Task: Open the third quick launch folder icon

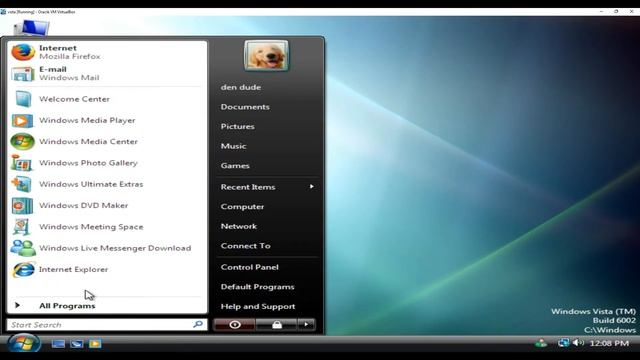Action: [x=95, y=344]
